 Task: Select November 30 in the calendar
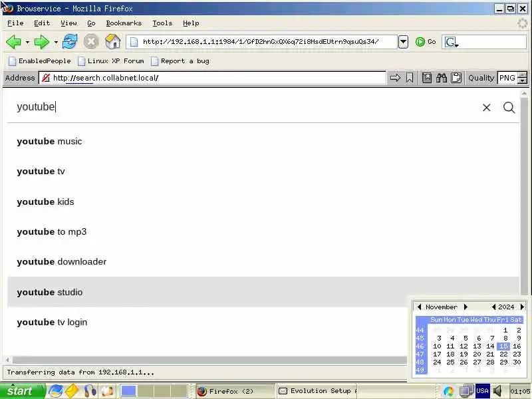(x=517, y=362)
